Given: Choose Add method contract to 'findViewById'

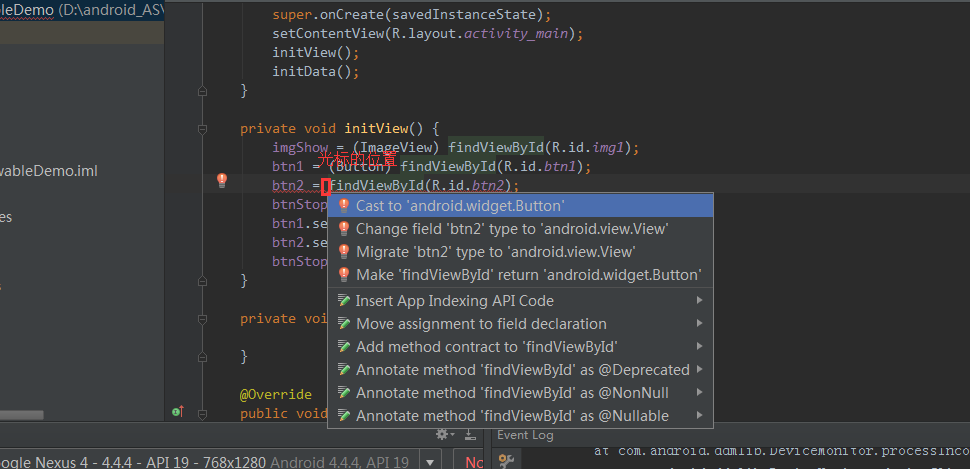Looking at the screenshot, I should click(x=485, y=347).
